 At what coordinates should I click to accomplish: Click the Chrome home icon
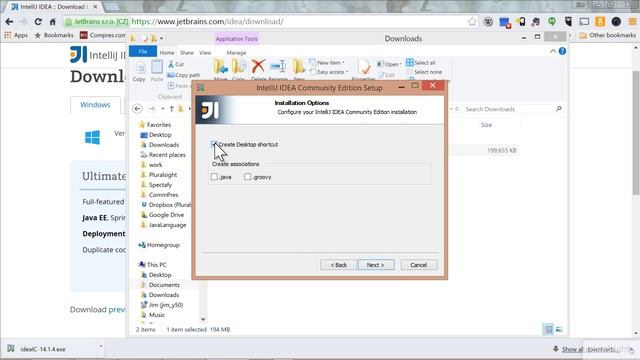53,22
